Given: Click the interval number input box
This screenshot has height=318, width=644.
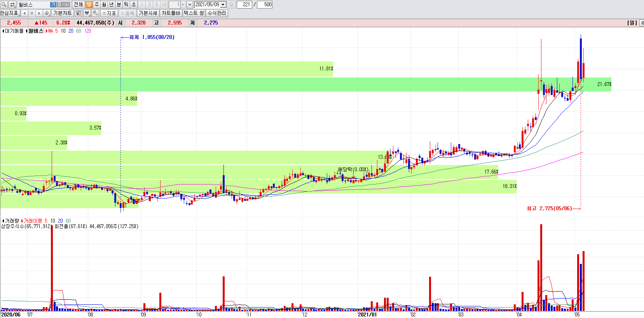Looking at the screenshot, I should (x=175, y=5).
